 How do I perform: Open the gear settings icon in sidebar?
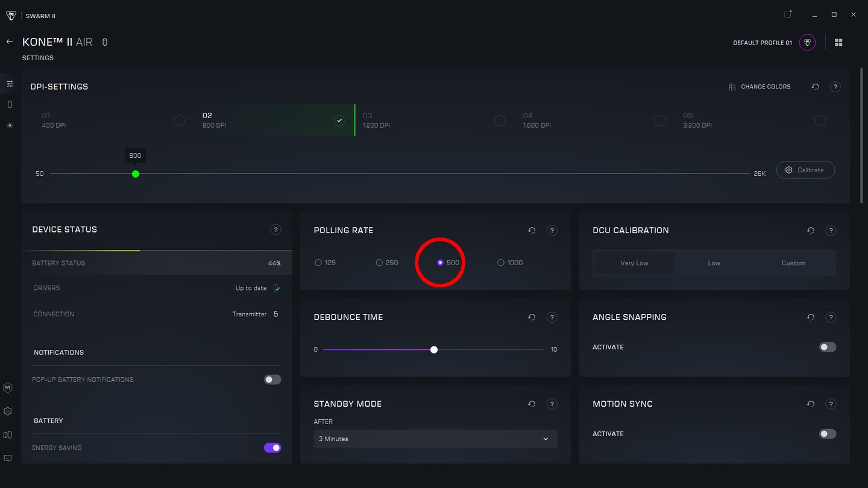[x=8, y=411]
